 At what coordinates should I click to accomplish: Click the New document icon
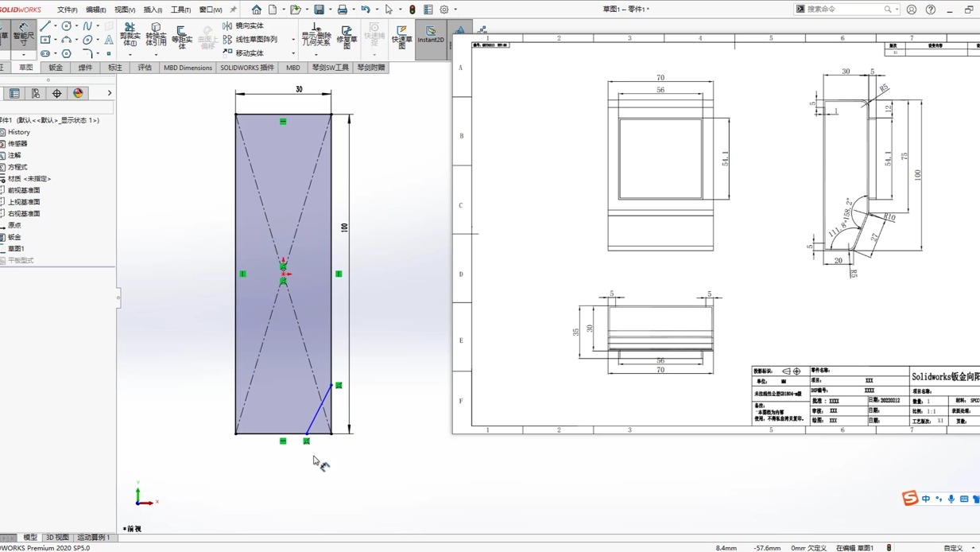tap(273, 10)
